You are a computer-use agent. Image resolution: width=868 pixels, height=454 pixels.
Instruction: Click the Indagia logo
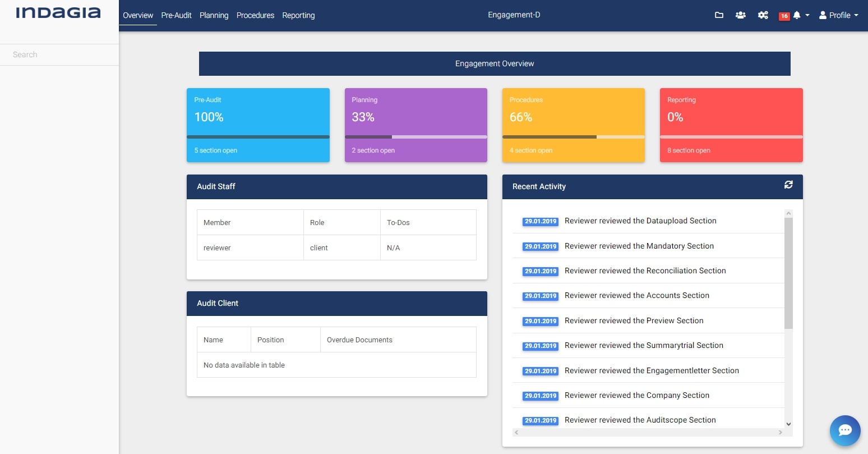[58, 13]
